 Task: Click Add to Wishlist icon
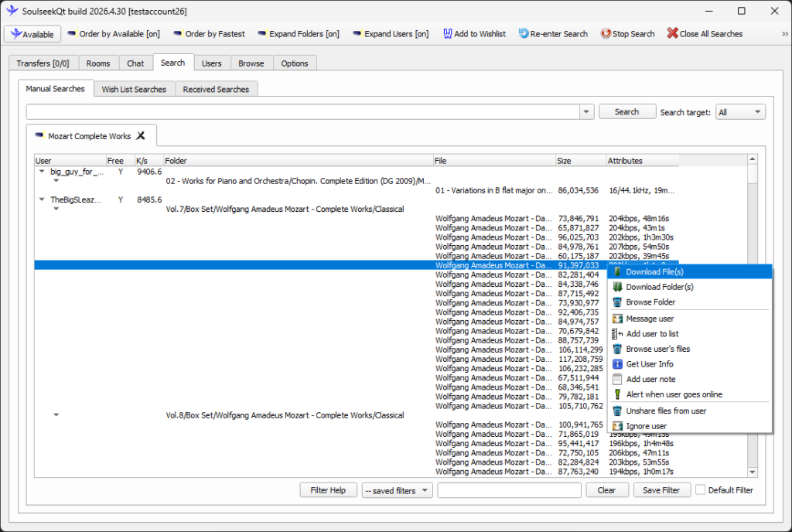pyautogui.click(x=448, y=34)
